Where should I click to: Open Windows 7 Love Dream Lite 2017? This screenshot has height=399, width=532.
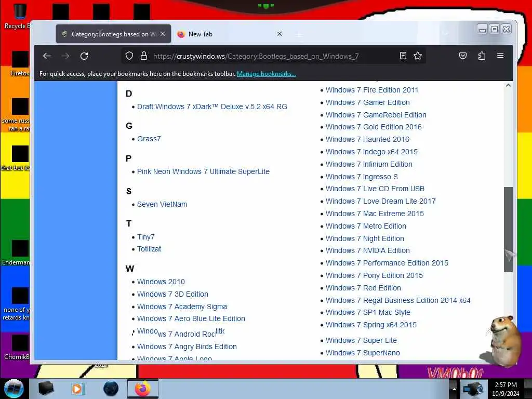click(381, 201)
